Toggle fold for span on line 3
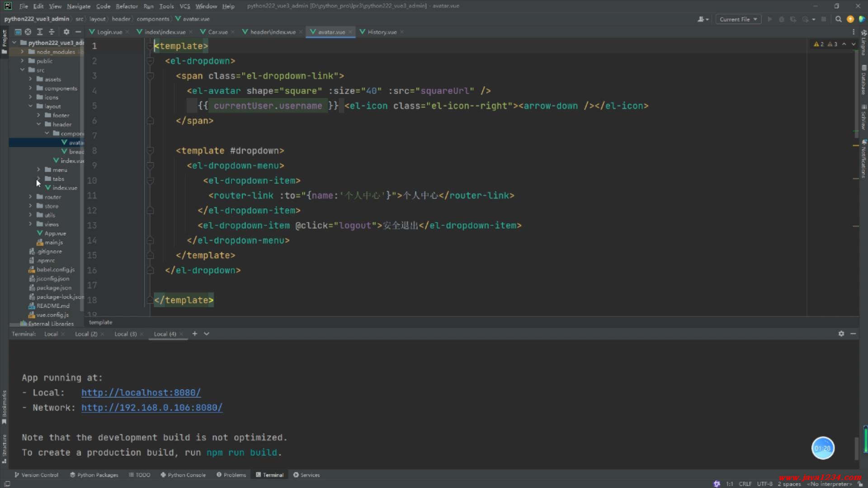The image size is (868, 488). pyautogui.click(x=151, y=76)
